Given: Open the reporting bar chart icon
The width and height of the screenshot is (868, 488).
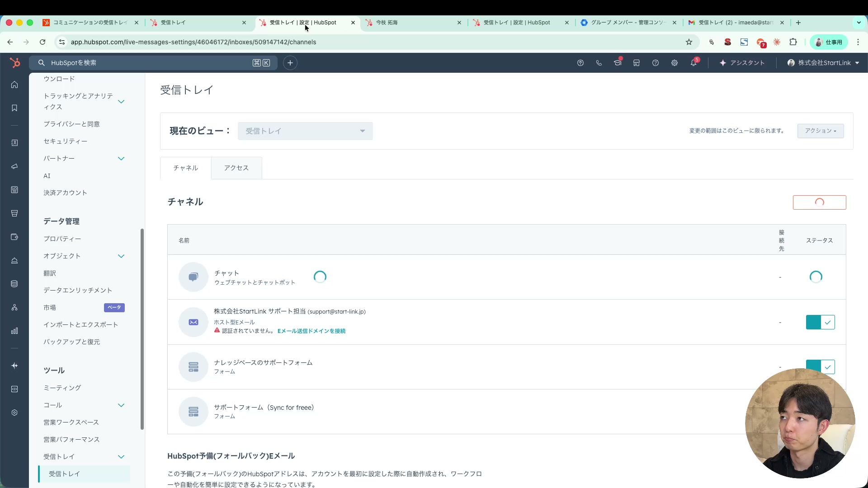Looking at the screenshot, I should (x=14, y=331).
